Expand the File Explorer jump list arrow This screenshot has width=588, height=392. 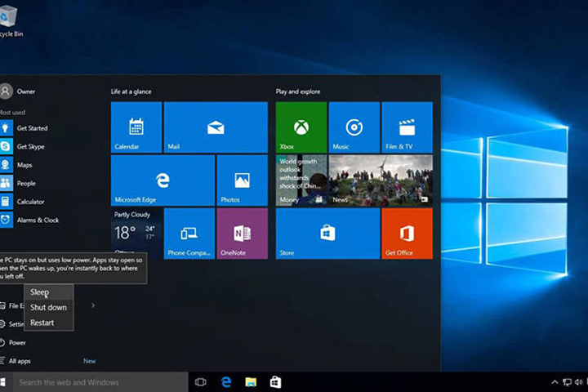tap(93, 305)
